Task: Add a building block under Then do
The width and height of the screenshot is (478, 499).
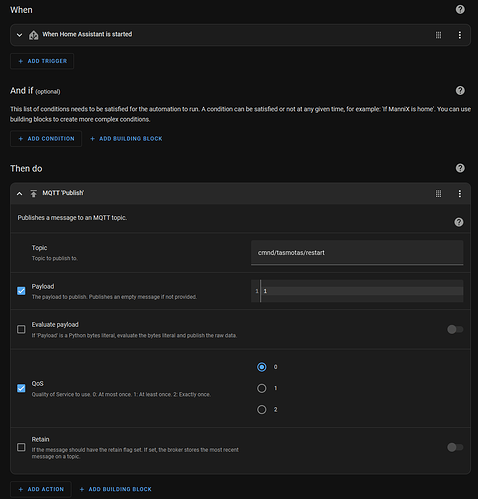Action: click(115, 489)
